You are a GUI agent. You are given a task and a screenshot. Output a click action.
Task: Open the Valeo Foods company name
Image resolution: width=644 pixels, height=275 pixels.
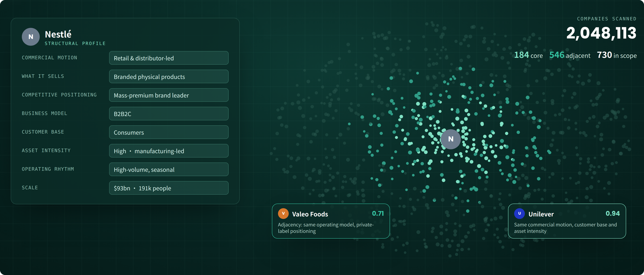[310, 214]
